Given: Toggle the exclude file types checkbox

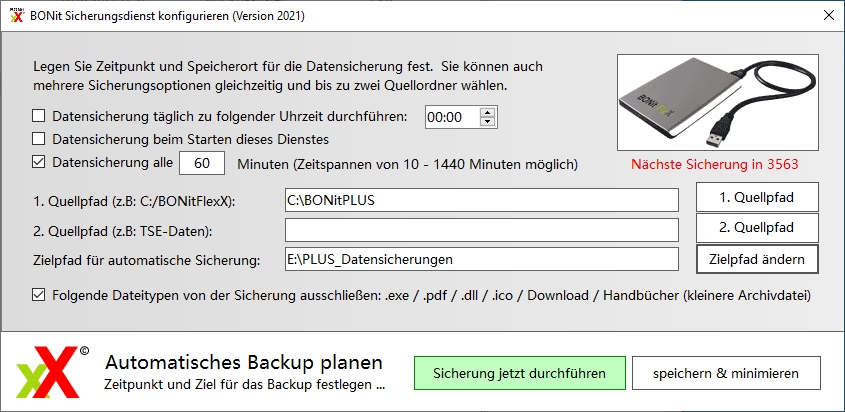Looking at the screenshot, I should (38, 295).
